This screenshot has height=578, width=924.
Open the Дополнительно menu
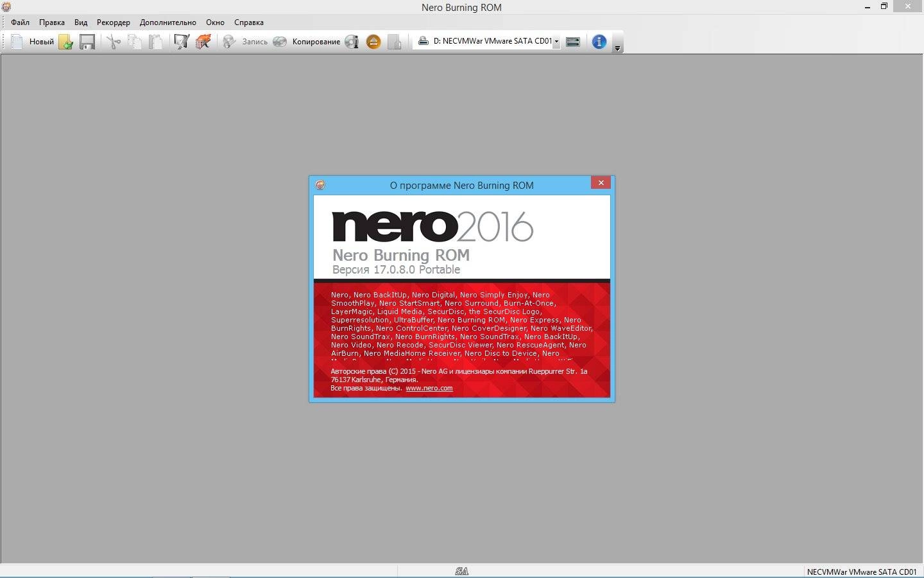click(x=168, y=22)
